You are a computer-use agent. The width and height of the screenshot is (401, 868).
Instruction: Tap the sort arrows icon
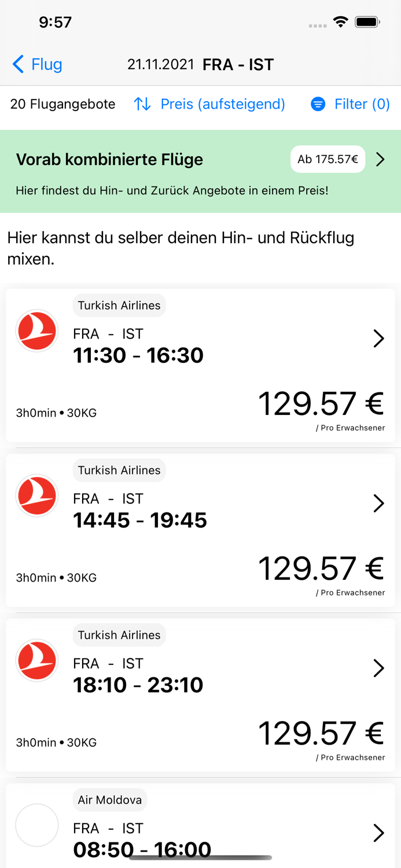[142, 104]
